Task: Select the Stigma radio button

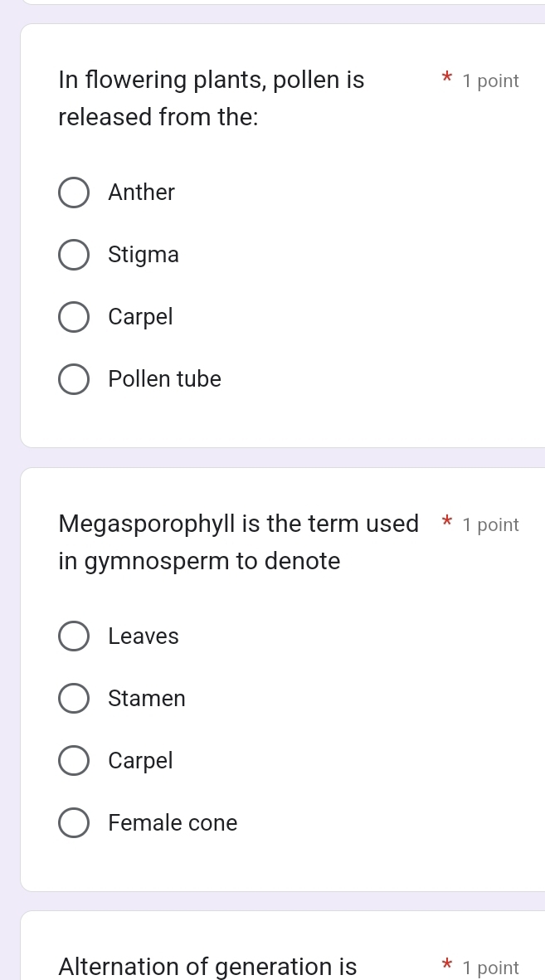Action: pyautogui.click(x=74, y=255)
